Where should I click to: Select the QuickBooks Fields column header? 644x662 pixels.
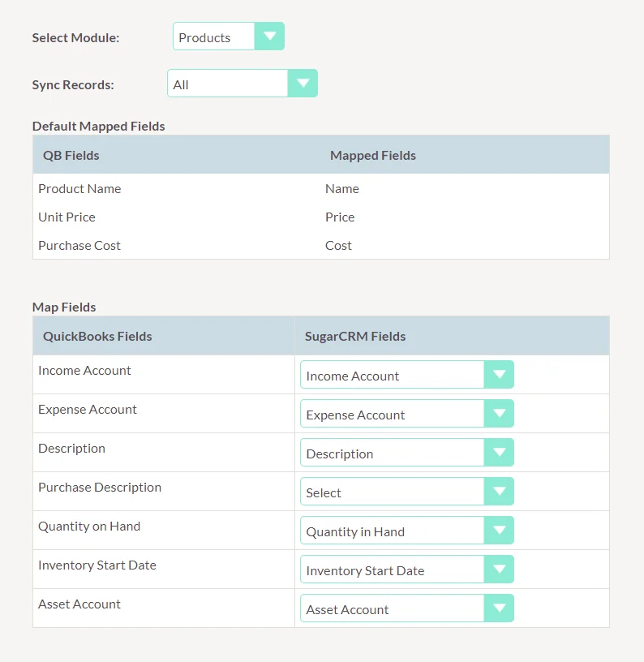tap(97, 336)
